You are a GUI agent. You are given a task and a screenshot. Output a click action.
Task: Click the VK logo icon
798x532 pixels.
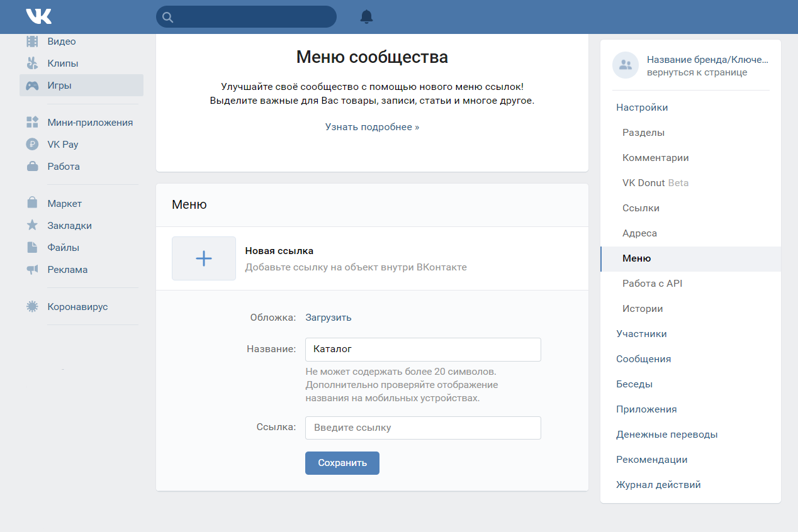tap(38, 16)
